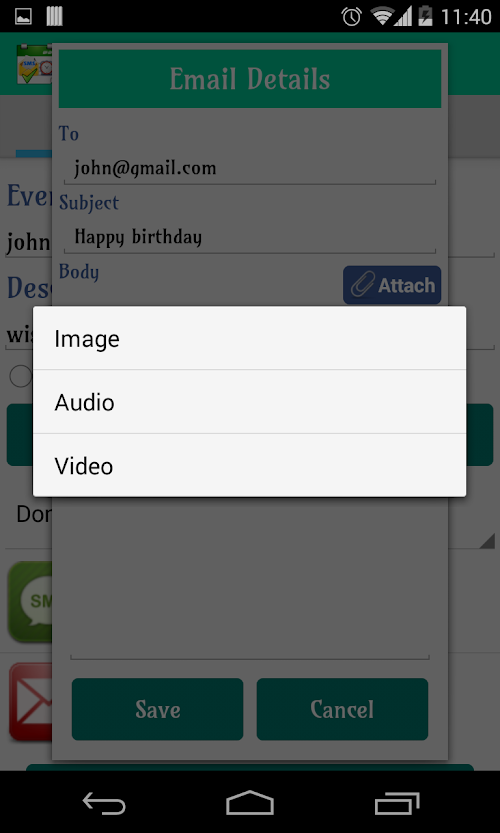
Task: Choose Audio from attachment list
Action: 249,402
